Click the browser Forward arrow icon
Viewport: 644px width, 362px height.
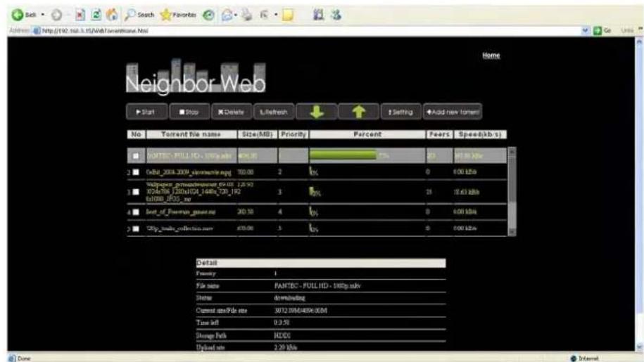pos(57,15)
